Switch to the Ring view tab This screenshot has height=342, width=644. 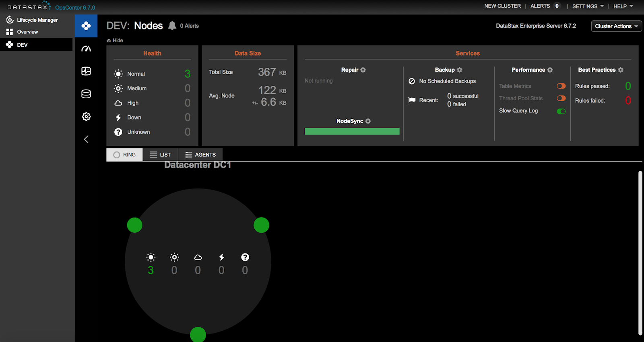[124, 155]
